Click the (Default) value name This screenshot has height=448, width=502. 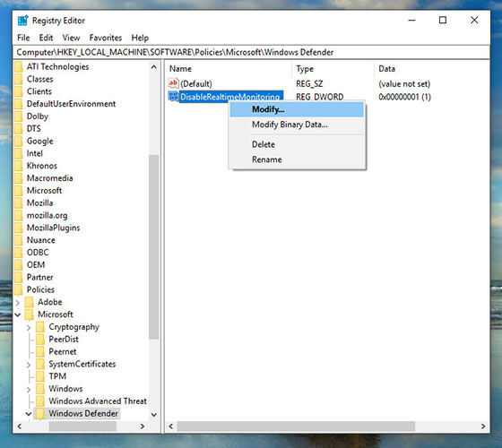coord(196,84)
